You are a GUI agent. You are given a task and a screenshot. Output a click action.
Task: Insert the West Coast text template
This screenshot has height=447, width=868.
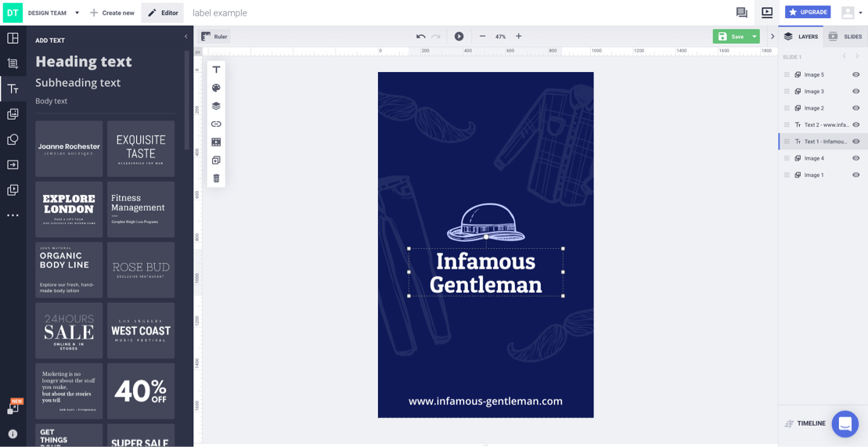[141, 330]
